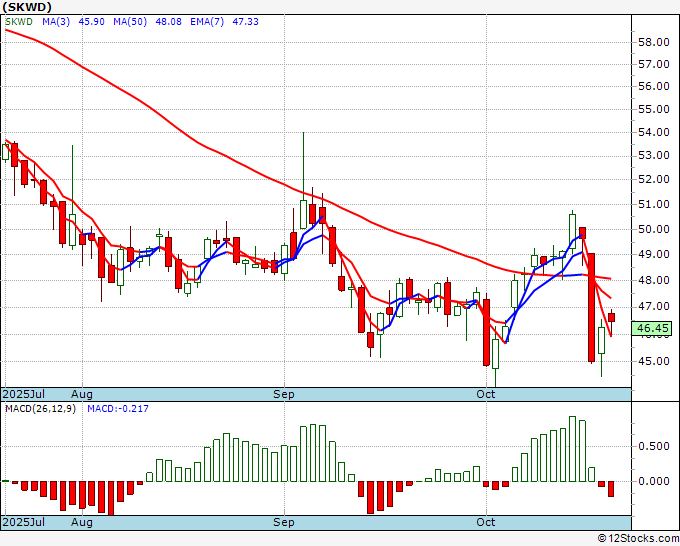
Task: Click the 57.00 price axis label
Action: point(654,65)
